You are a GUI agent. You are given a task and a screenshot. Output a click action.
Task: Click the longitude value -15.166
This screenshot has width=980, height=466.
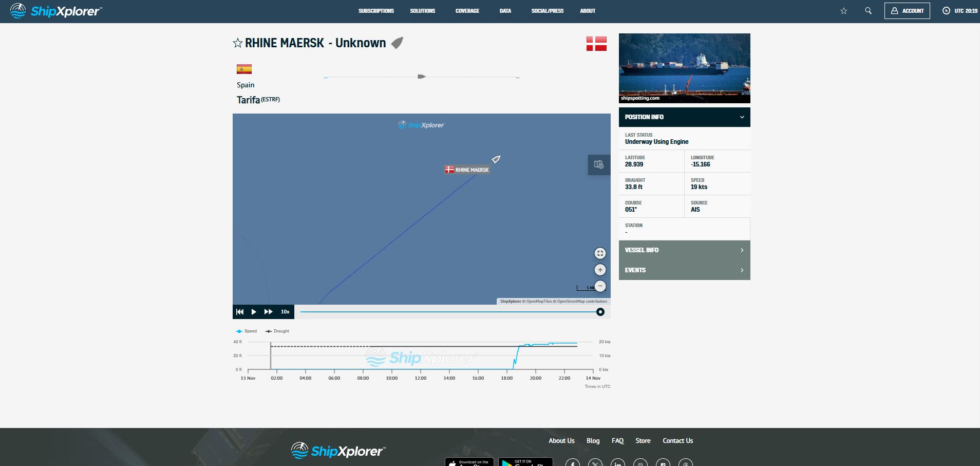[x=700, y=164]
